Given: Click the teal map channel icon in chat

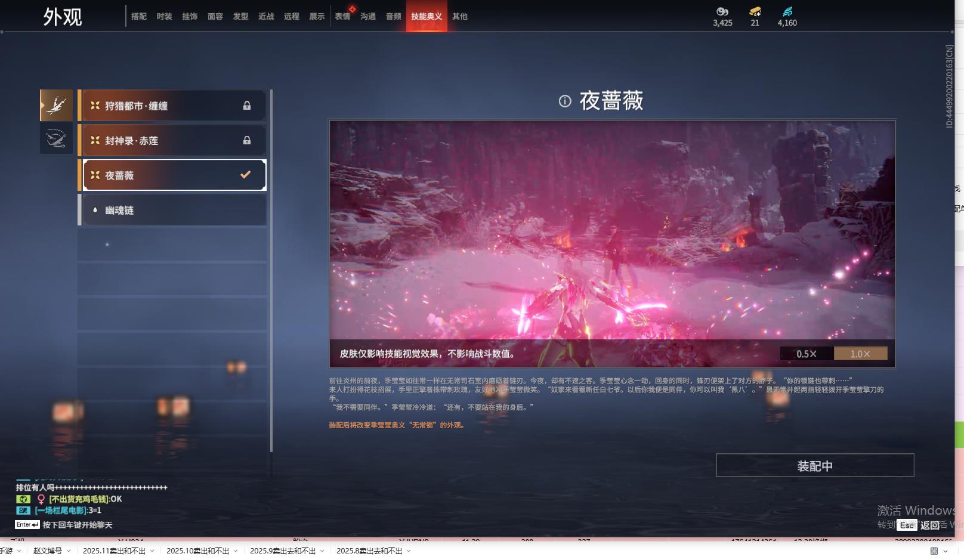Looking at the screenshot, I should tap(23, 511).
